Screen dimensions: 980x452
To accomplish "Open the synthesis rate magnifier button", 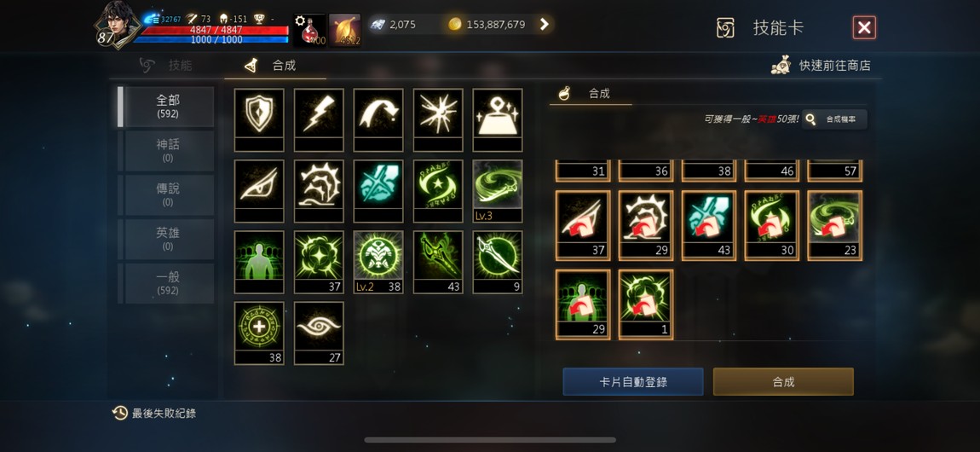I will click(x=834, y=119).
